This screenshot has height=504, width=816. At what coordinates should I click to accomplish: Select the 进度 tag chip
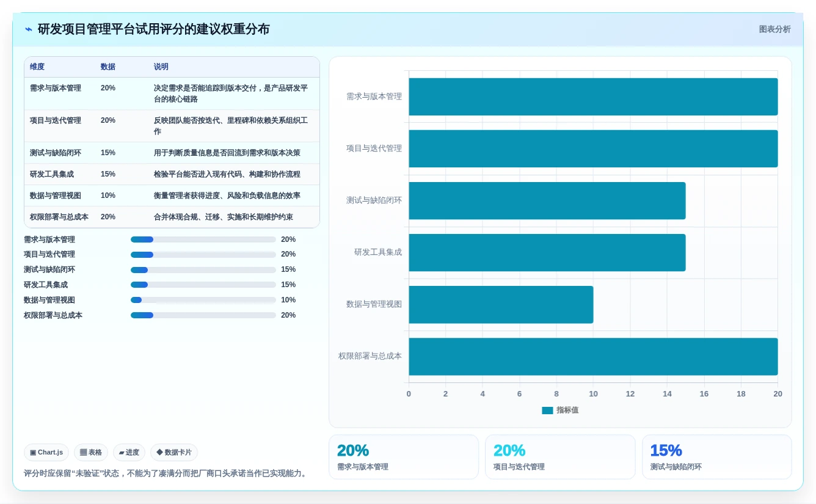click(129, 453)
